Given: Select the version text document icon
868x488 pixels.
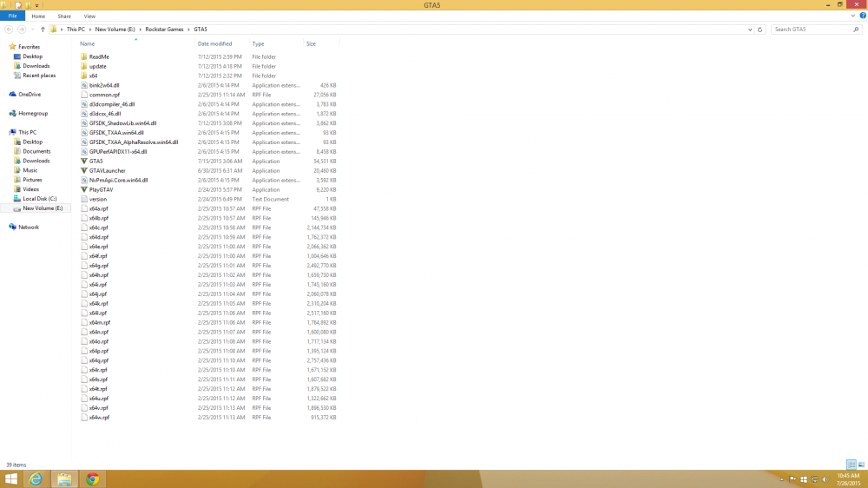Looking at the screenshot, I should 83,199.
